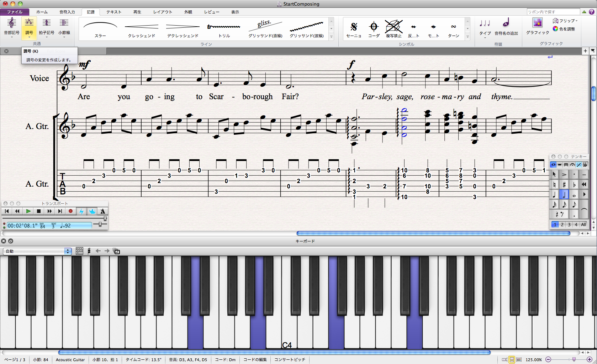
Task: Open the File (ファイル) tab
Action: 15,12
